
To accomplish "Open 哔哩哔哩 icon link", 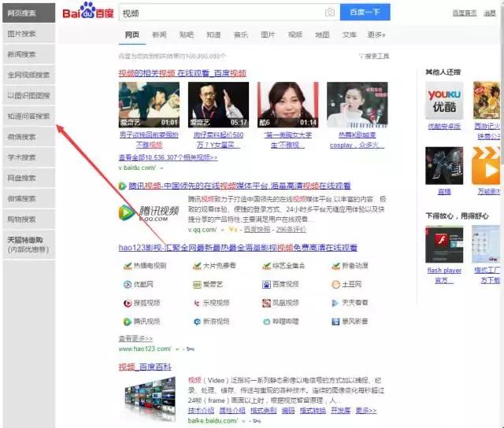I will [x=280, y=322].
